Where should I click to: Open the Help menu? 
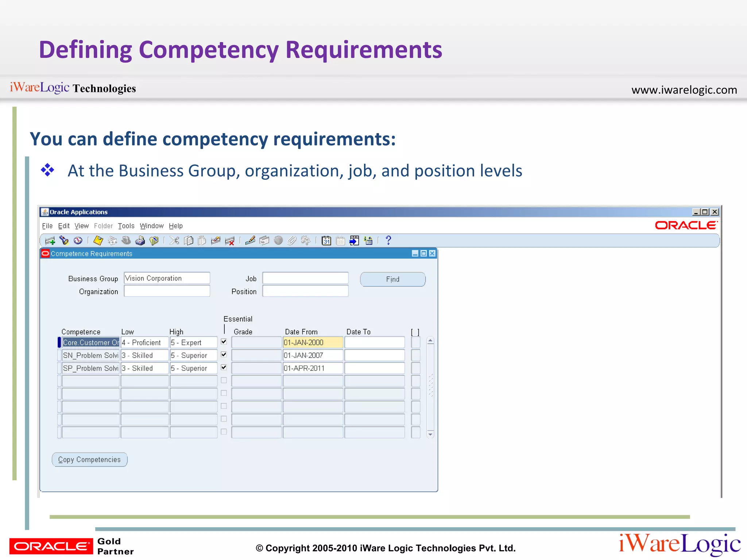click(x=176, y=226)
